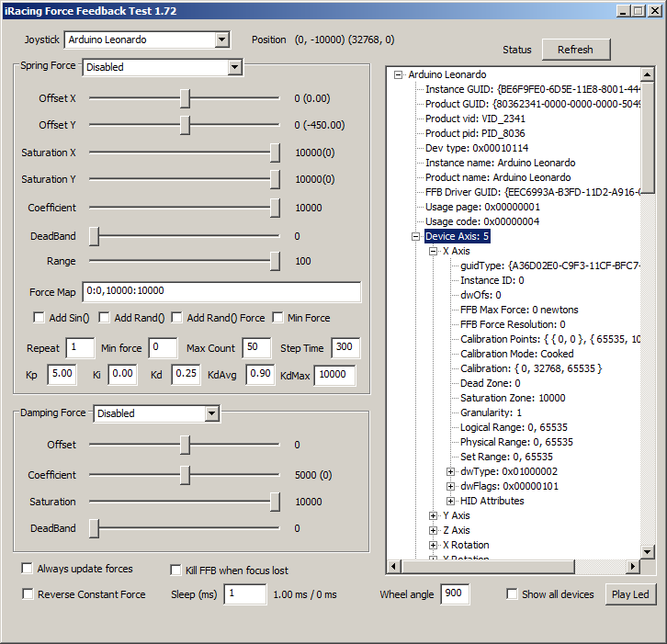This screenshot has width=667, height=644.
Task: Expand the dwFlags: 0x00000101 node
Action: (450, 486)
